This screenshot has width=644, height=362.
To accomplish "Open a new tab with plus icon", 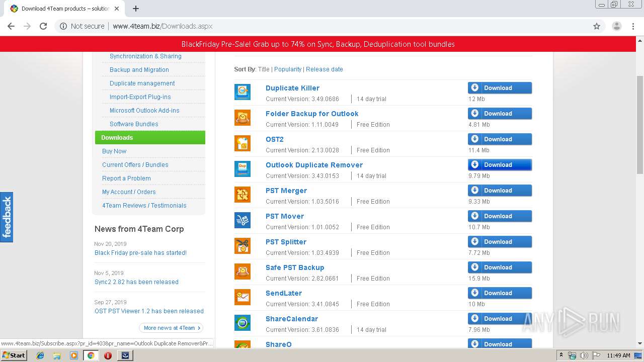I will tap(135, 9).
